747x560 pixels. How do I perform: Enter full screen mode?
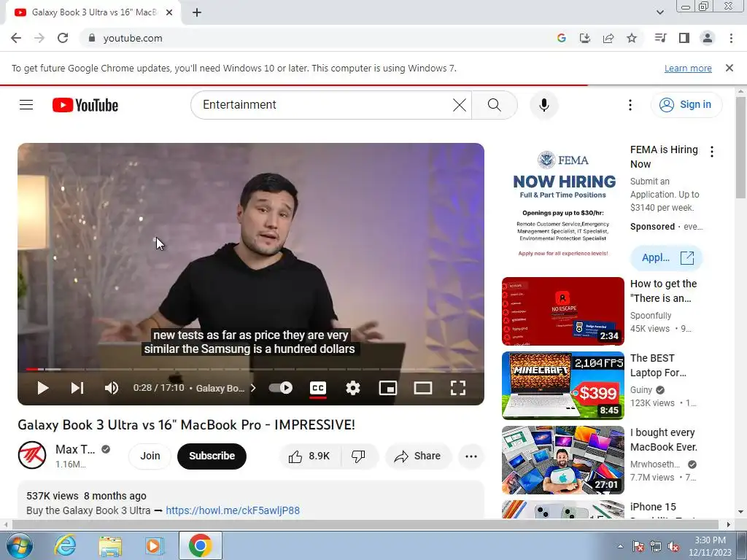click(458, 388)
